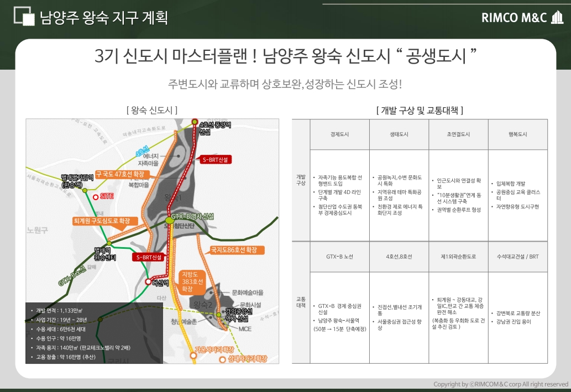571x392 pixels.
Task: Click the red SITE circle marker
Action: click(x=96, y=196)
